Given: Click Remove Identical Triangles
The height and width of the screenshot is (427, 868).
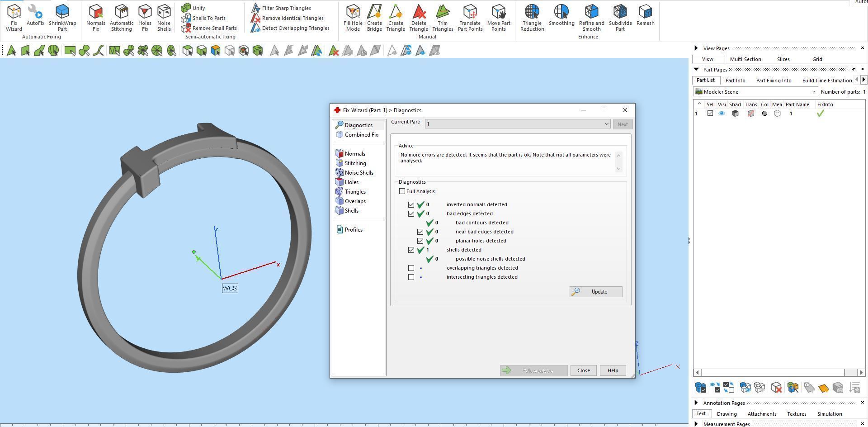Looking at the screenshot, I should pos(287,18).
